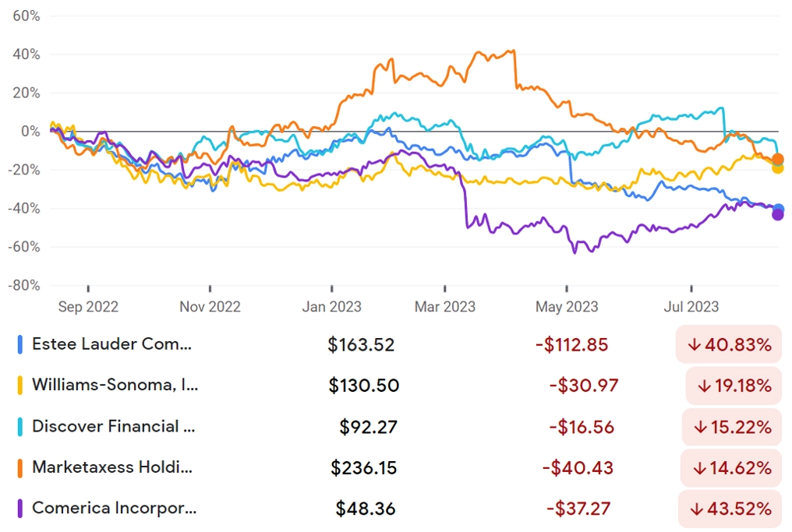Click the purple Comerica color bar
Viewport: 792px width, 532px height.
(19, 509)
